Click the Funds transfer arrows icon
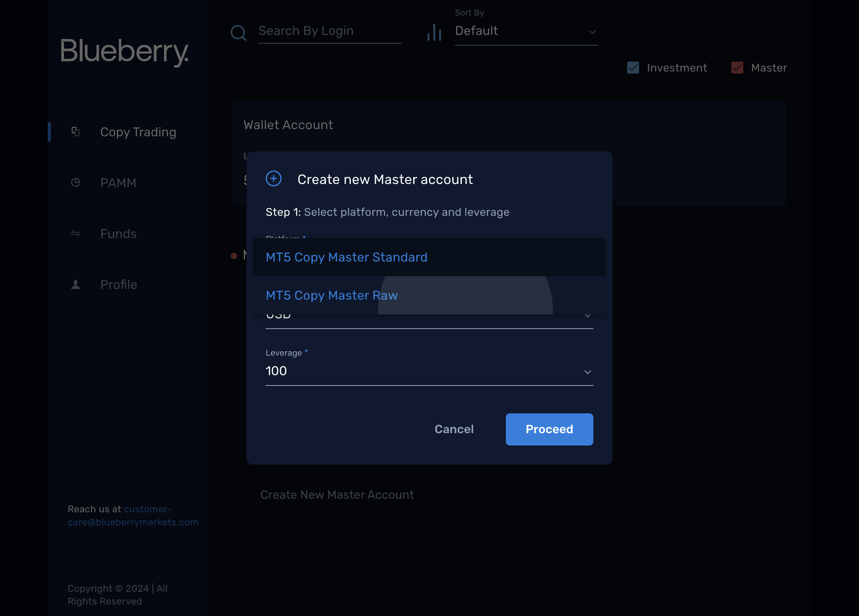859x616 pixels. (x=76, y=233)
